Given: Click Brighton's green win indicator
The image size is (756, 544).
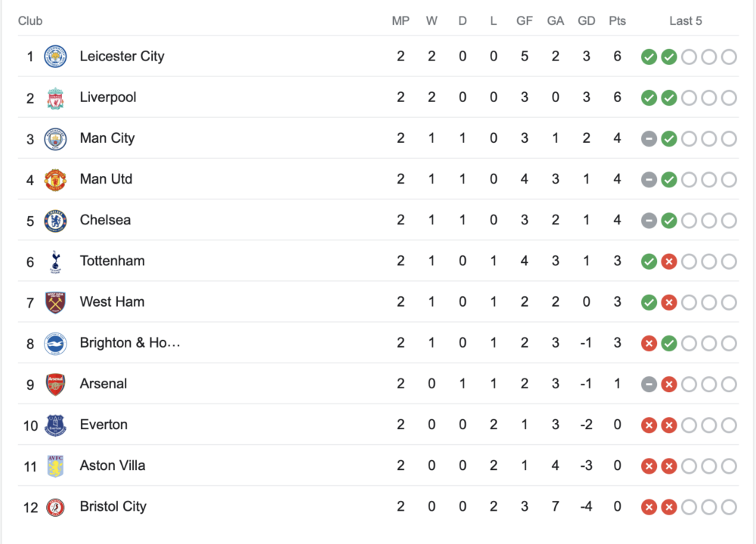Looking at the screenshot, I should pyautogui.click(x=669, y=343).
